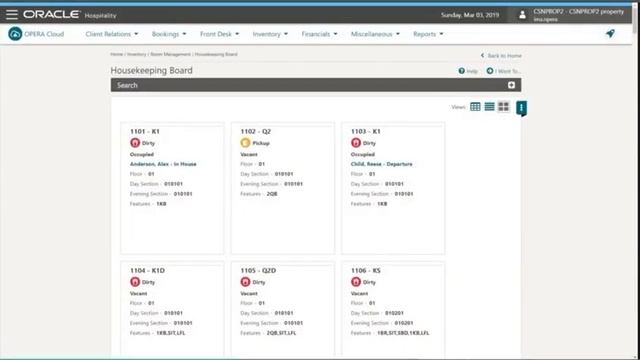Click the Inventory breadcrumb link
Viewport: 640px width, 360px height.
[136, 54]
